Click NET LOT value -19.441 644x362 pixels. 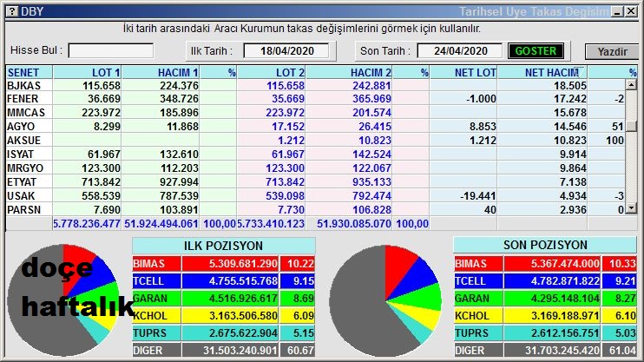(477, 195)
